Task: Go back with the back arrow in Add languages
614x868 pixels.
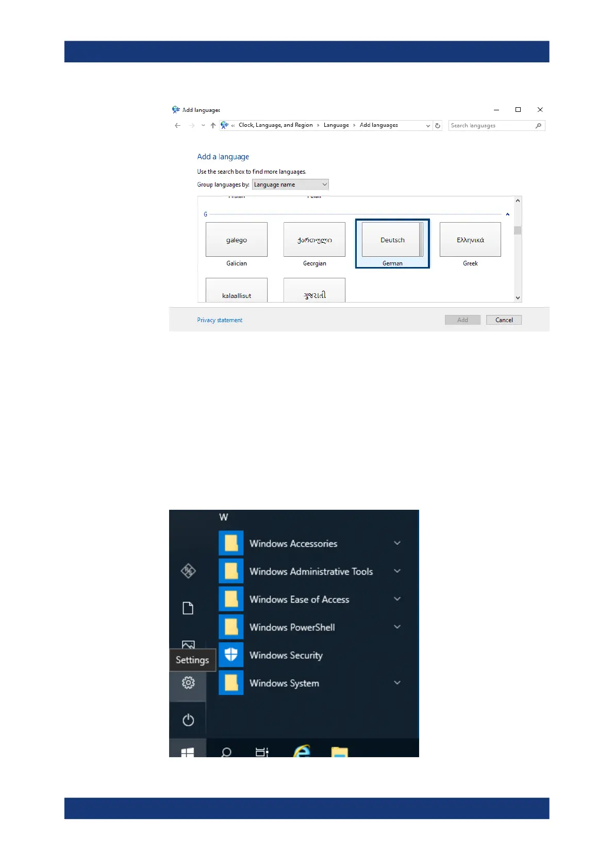Action: tap(178, 125)
